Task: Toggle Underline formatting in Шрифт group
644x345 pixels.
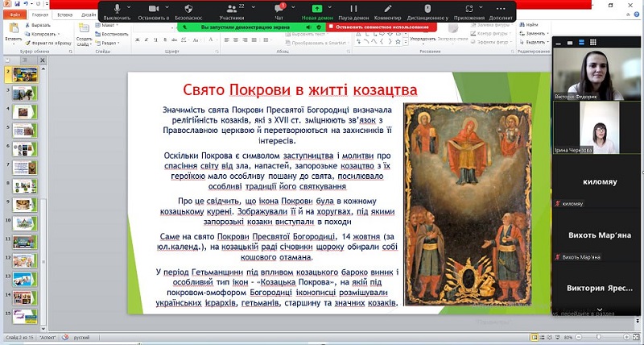Action: click(x=155, y=39)
